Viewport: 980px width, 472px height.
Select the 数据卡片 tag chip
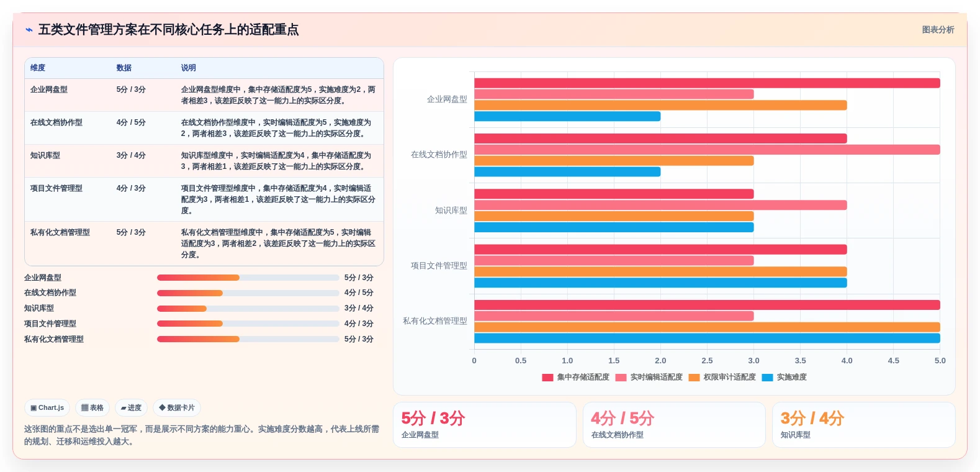click(177, 408)
